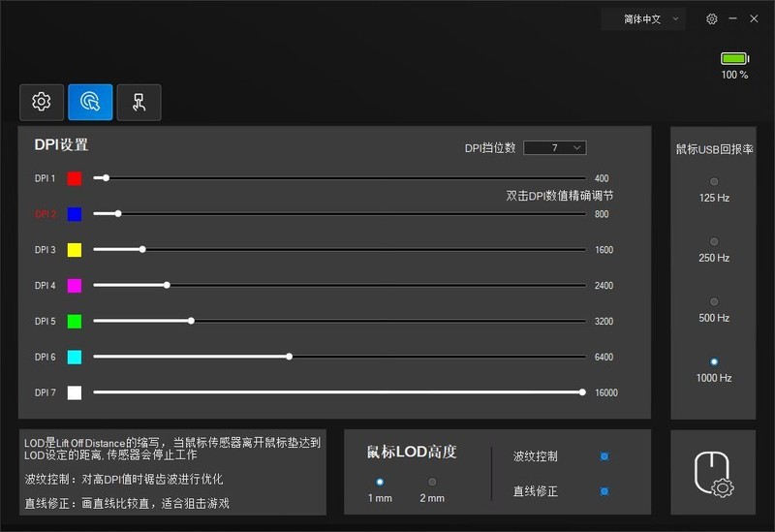Click the DPI 5 slider handle

191,321
